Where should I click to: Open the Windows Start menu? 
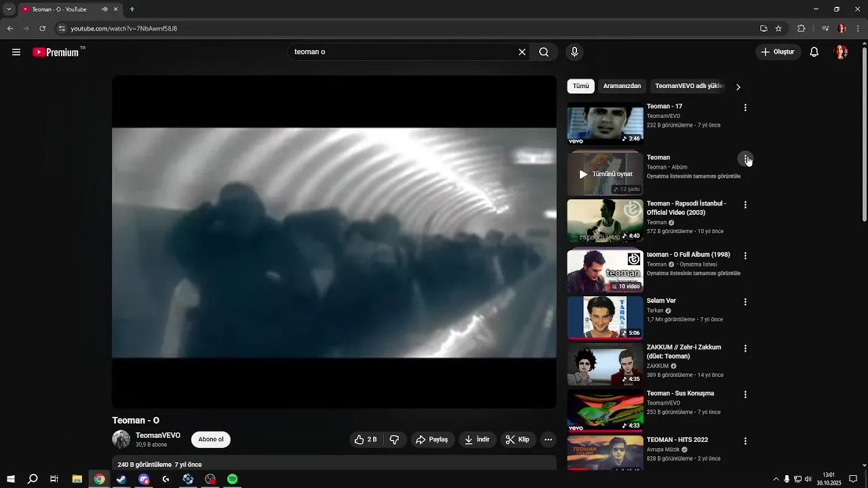tap(11, 479)
